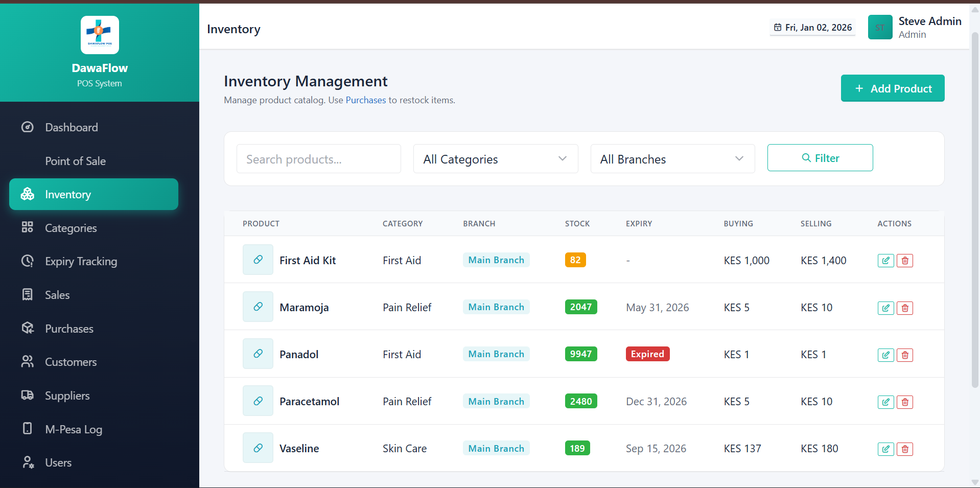This screenshot has height=488, width=980.
Task: Click the edit pencil icon for Panadol
Action: [885, 355]
